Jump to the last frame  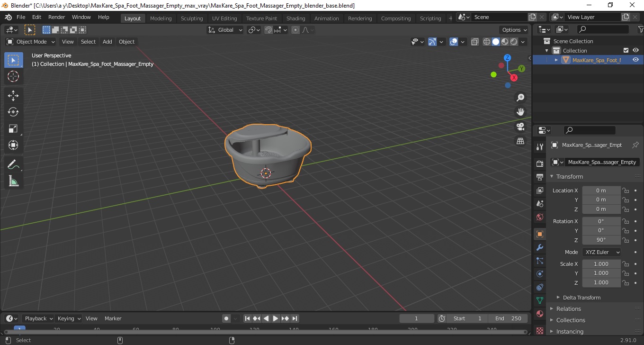(x=295, y=318)
